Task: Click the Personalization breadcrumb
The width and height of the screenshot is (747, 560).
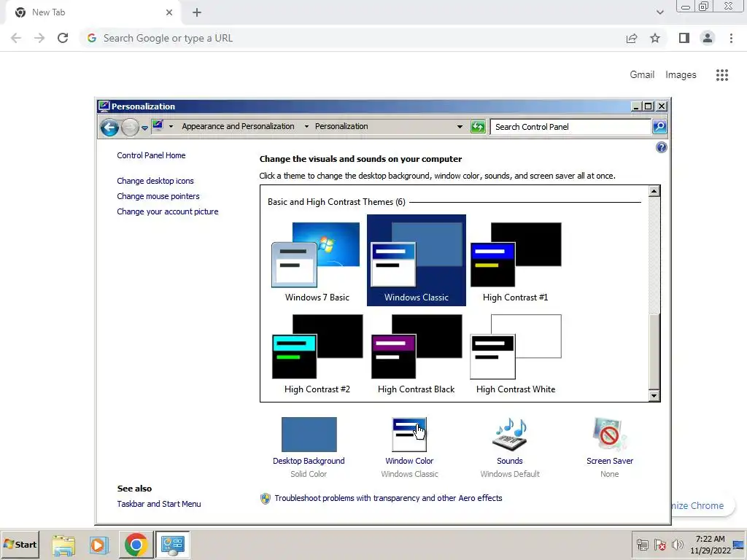Action: pyautogui.click(x=341, y=126)
